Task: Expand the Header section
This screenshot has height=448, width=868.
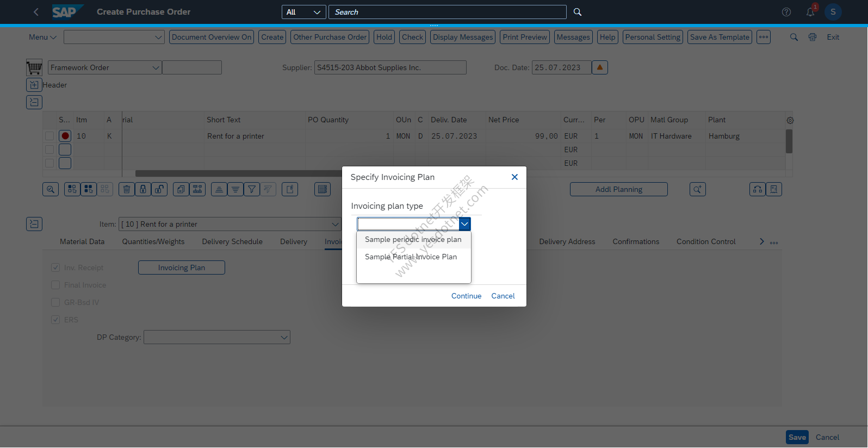Action: click(x=34, y=85)
